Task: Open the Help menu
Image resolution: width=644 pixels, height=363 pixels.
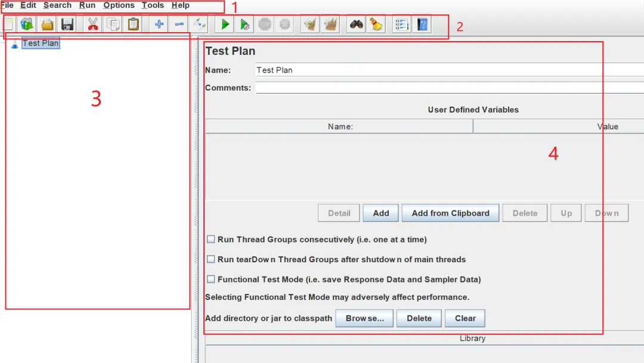Action: (180, 5)
